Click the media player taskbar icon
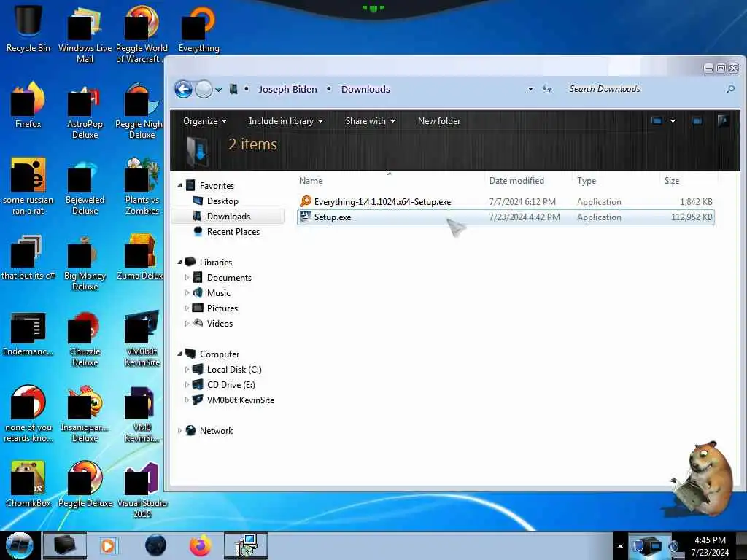Image resolution: width=747 pixels, height=560 pixels. click(x=108, y=545)
